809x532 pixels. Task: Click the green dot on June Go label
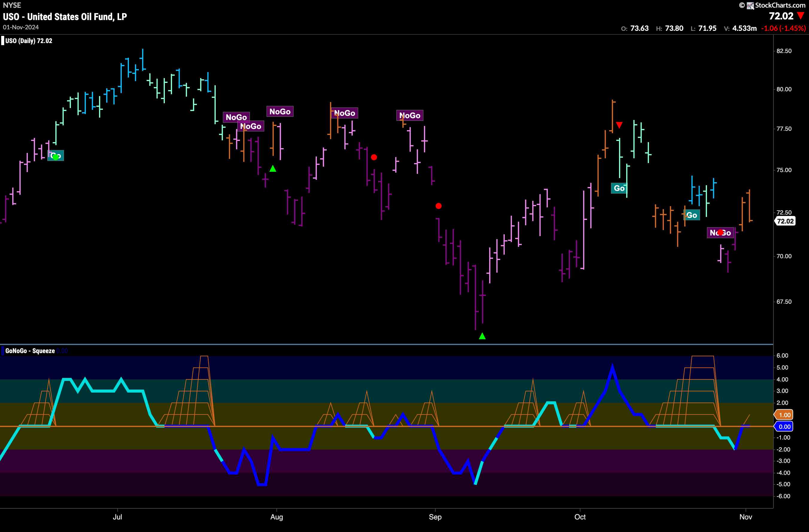(x=56, y=157)
